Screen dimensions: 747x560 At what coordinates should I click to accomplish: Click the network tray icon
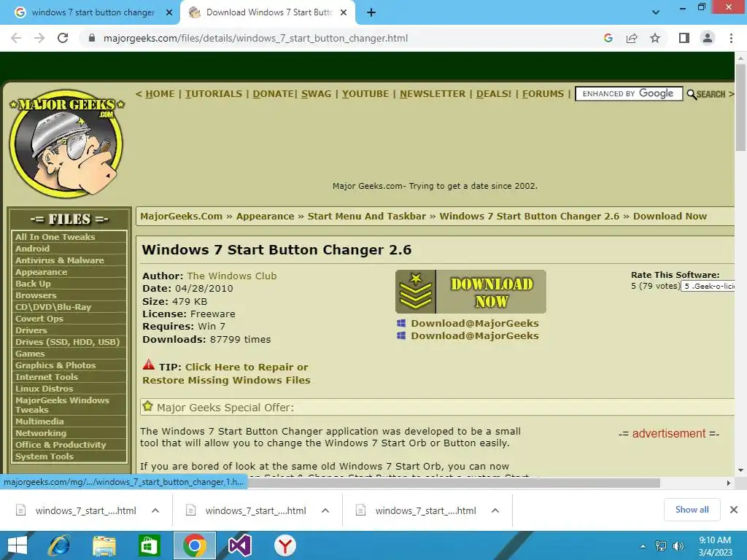[x=661, y=546]
